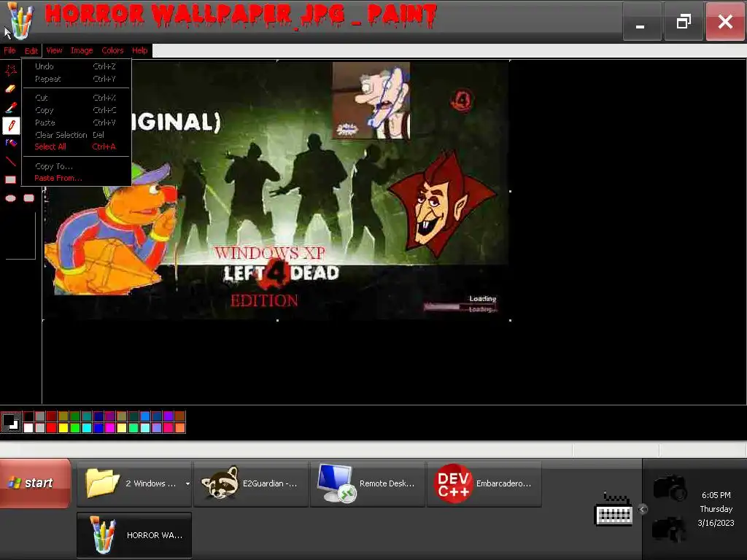
Task: Click the Paint app icon in title bar
Action: click(x=19, y=21)
